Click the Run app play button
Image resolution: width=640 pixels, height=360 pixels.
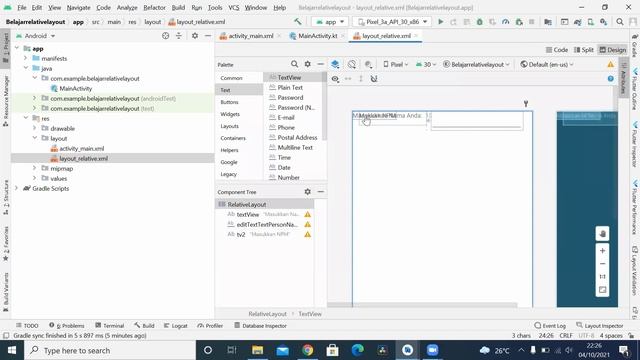click(x=440, y=22)
